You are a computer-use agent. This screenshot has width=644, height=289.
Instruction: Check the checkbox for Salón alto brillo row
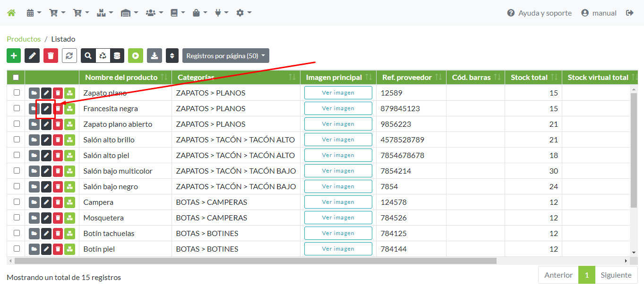(x=16, y=140)
